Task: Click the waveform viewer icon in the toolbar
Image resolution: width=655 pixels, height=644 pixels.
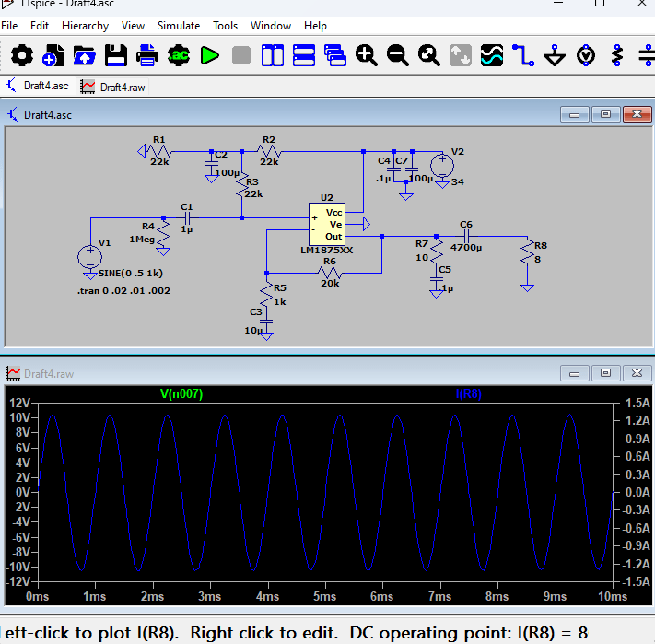Action: (492, 55)
